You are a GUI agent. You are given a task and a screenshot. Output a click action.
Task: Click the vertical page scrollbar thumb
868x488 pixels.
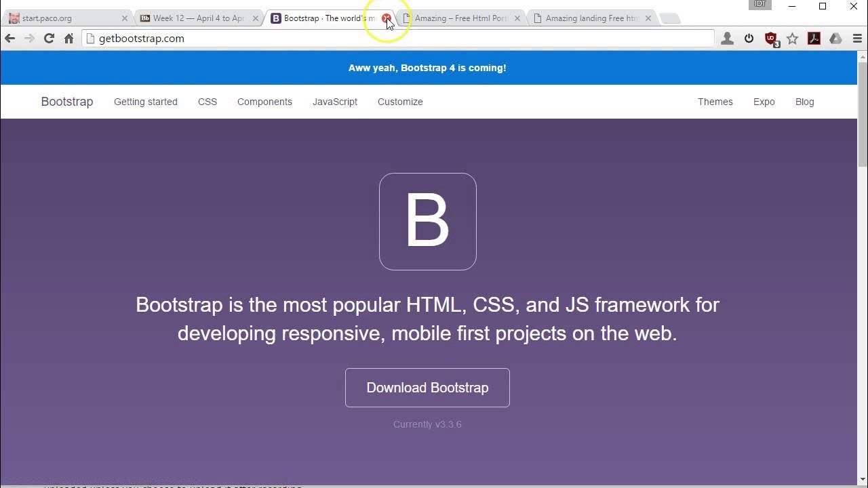[x=863, y=115]
